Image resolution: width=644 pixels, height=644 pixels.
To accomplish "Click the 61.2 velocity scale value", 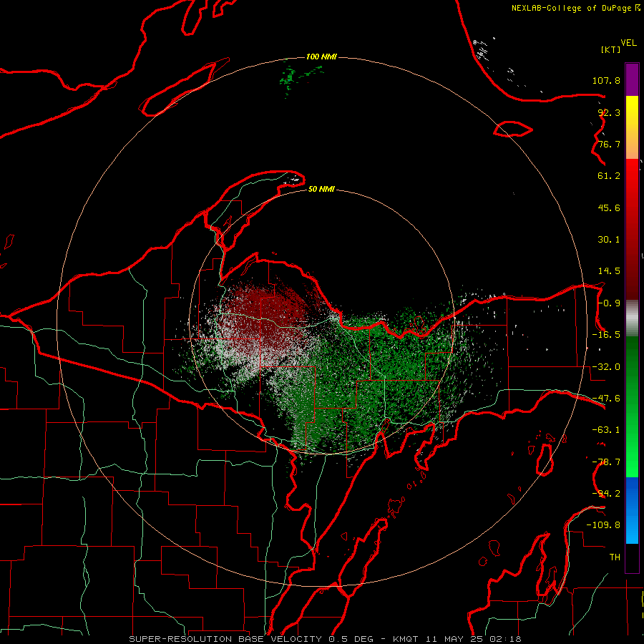I will click(x=609, y=176).
